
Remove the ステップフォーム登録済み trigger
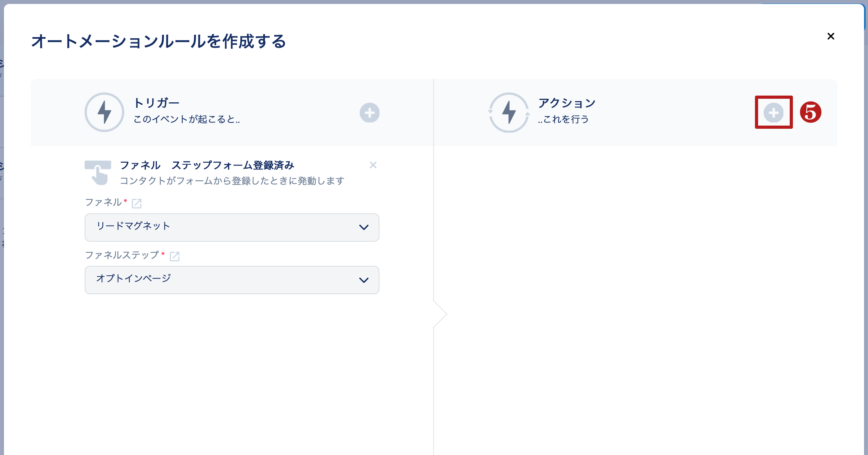[x=373, y=165]
